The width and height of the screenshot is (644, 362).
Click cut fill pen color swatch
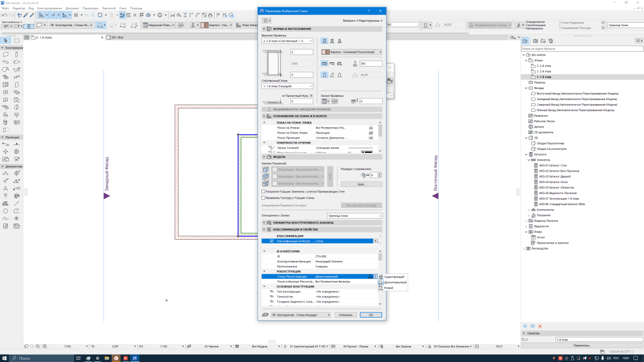(x=366, y=152)
